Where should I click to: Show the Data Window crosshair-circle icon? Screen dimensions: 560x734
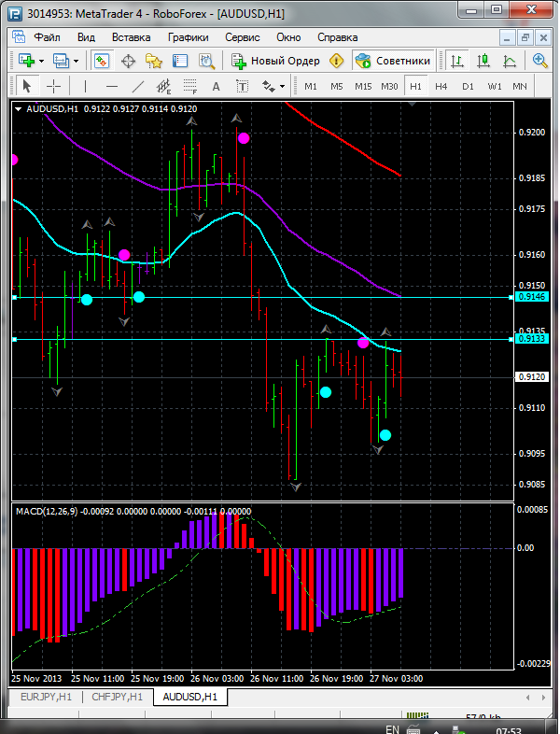point(128,61)
